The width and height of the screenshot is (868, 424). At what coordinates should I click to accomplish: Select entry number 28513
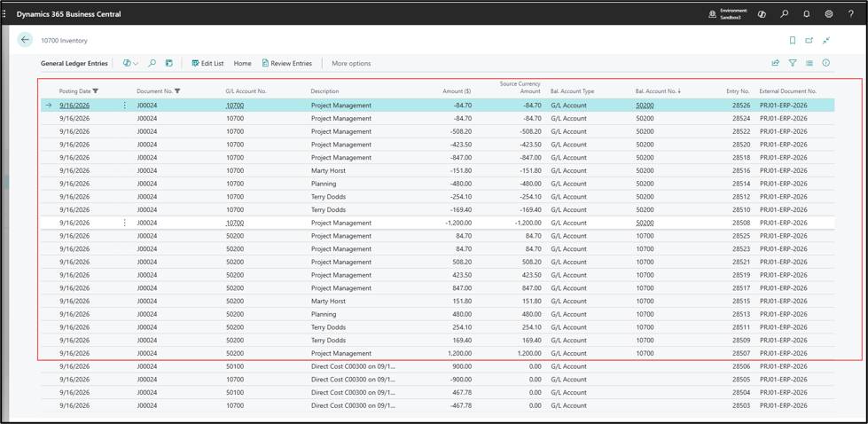[x=741, y=314]
